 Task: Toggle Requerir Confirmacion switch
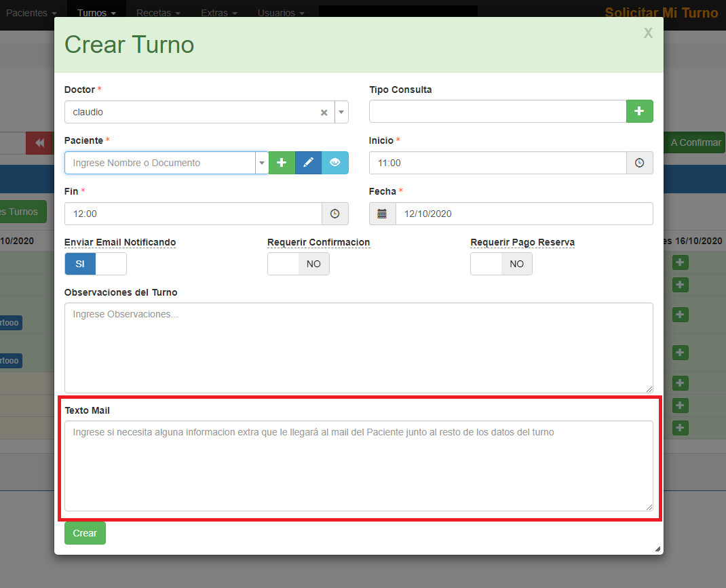298,264
